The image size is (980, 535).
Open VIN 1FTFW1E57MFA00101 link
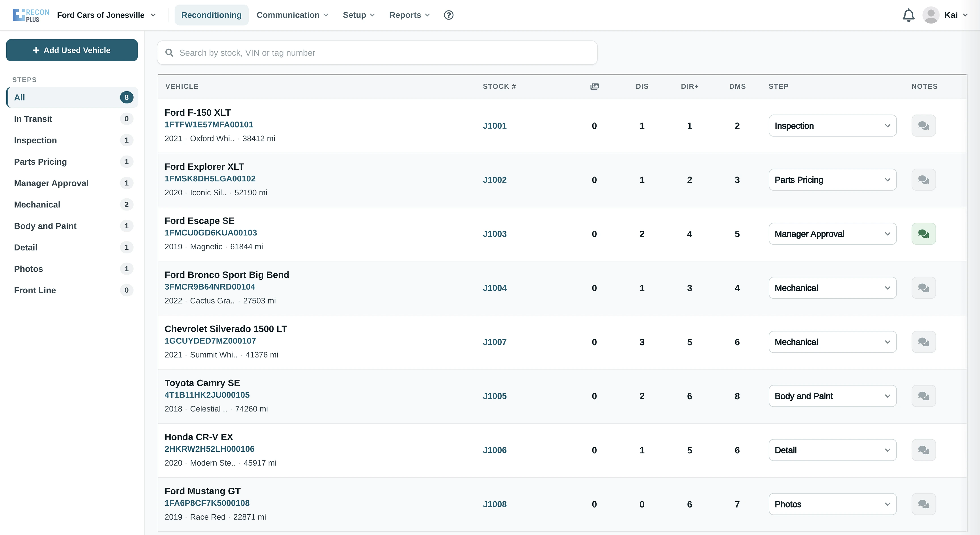pyautogui.click(x=208, y=124)
